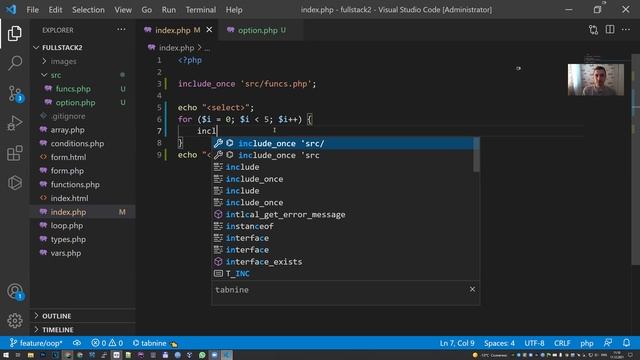Expand the TIMELINE section
This screenshot has width=640, height=360.
pyautogui.click(x=83, y=329)
